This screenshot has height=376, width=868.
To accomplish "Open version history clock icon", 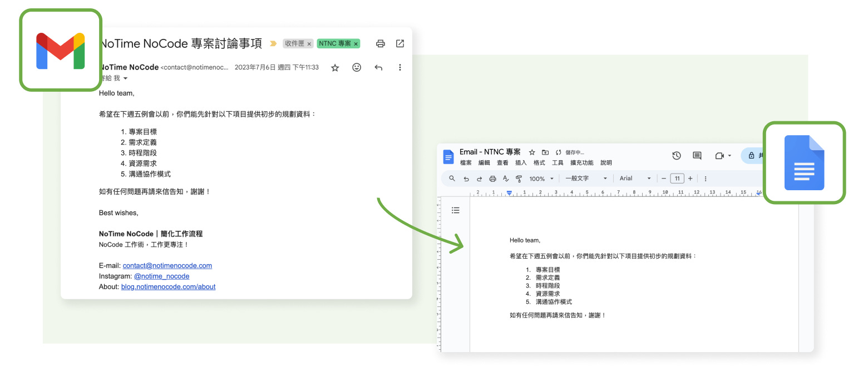I will point(677,156).
